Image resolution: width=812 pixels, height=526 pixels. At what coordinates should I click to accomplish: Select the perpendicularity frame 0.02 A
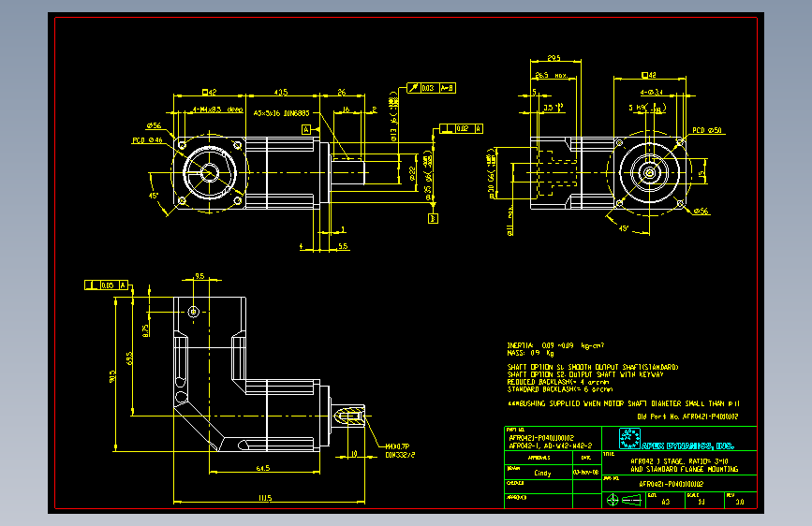click(x=461, y=128)
